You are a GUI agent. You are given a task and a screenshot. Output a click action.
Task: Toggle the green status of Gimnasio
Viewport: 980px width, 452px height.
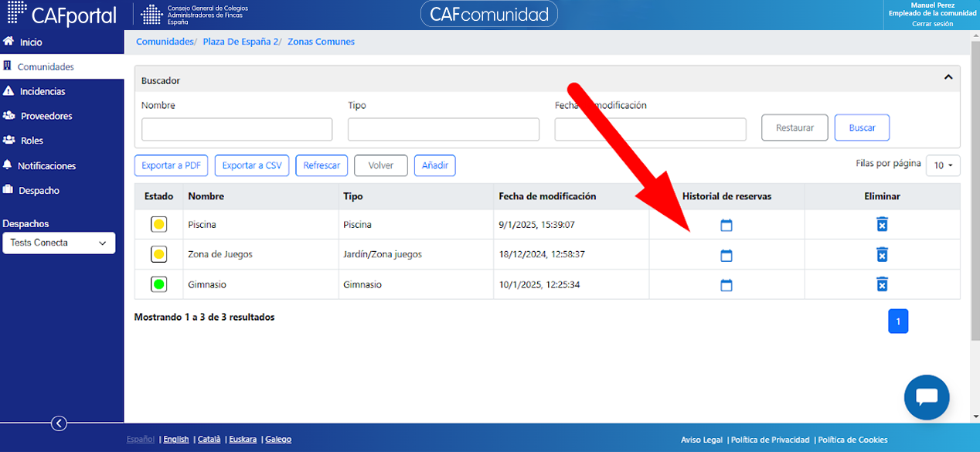tap(158, 284)
